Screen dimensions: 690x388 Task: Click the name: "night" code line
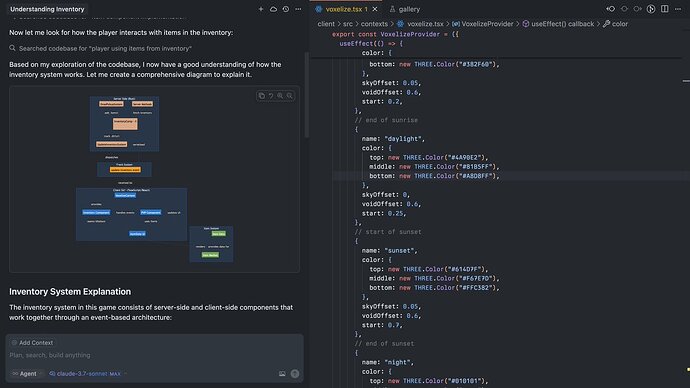coord(388,362)
